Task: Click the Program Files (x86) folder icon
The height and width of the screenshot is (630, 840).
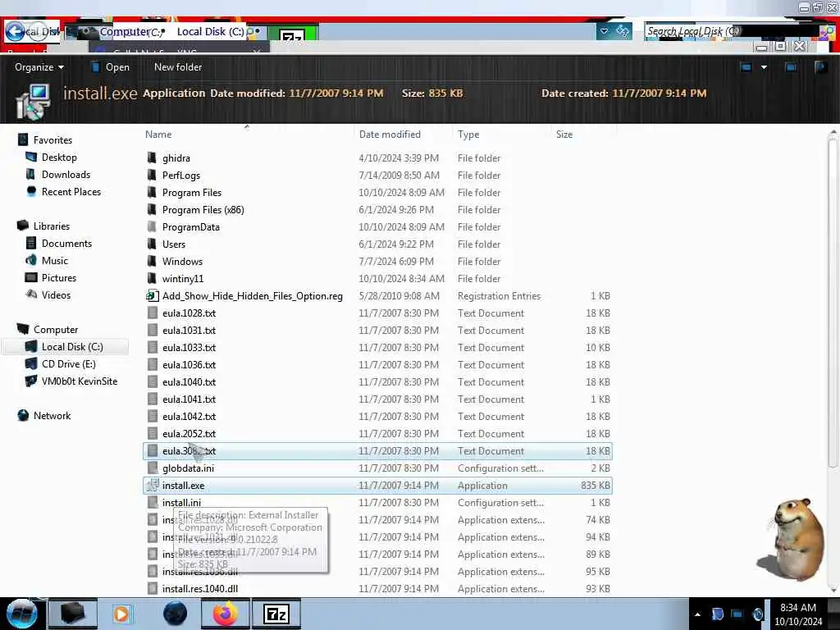Action: [152, 209]
